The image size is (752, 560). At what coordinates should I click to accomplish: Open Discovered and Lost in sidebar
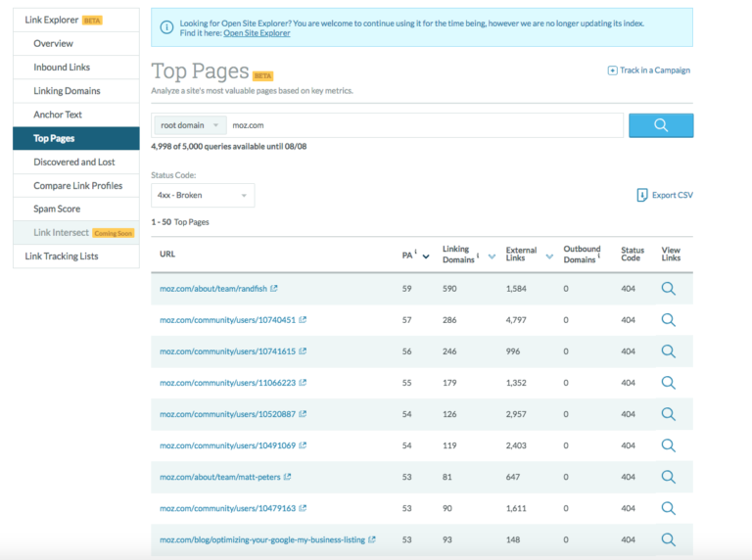(x=76, y=163)
